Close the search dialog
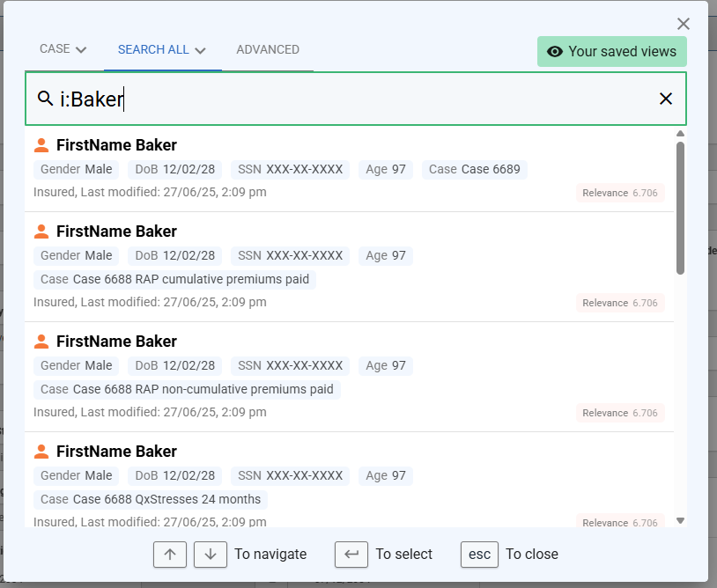Viewport: 717px width, 588px height. click(683, 25)
